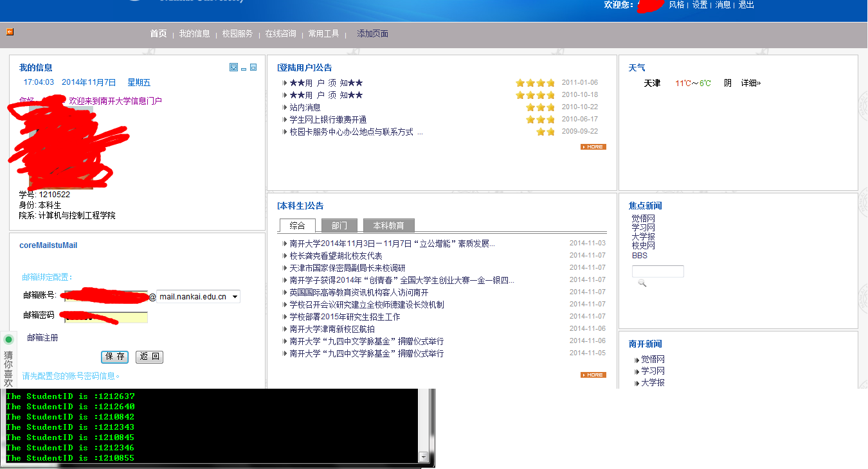Viewport: 868px width, 469px height.
Task: Click the 邮箱密码 input field
Action: pos(105,317)
